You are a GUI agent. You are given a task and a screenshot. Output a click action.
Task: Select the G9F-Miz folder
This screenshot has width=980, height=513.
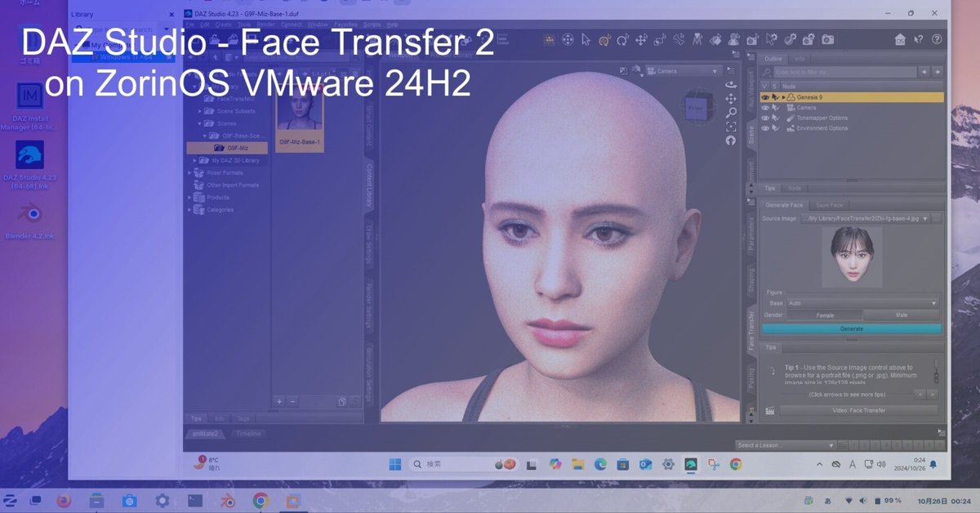point(227,148)
